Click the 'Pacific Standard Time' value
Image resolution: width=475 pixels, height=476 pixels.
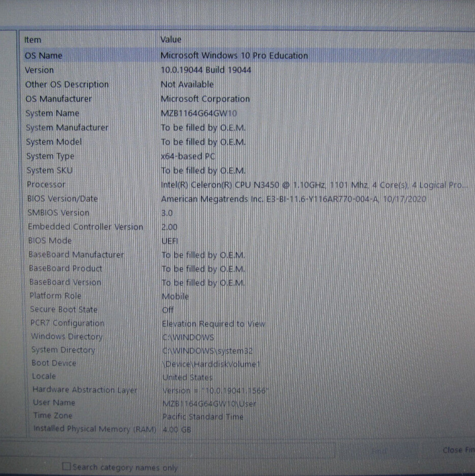(203, 416)
